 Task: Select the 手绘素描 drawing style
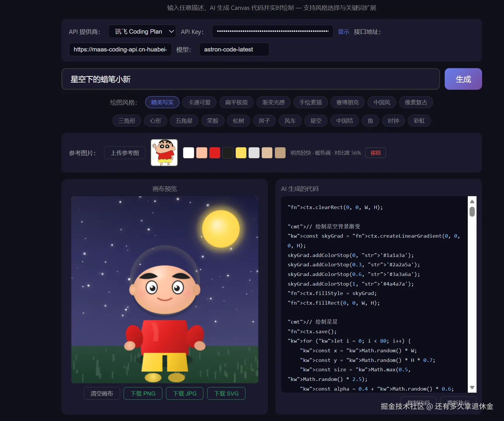coord(311,102)
